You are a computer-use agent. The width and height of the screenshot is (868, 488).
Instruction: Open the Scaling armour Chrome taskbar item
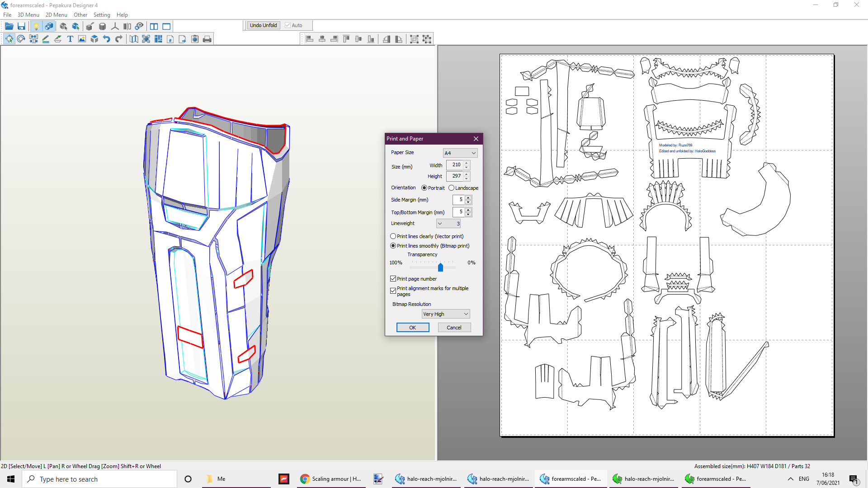[331, 479]
